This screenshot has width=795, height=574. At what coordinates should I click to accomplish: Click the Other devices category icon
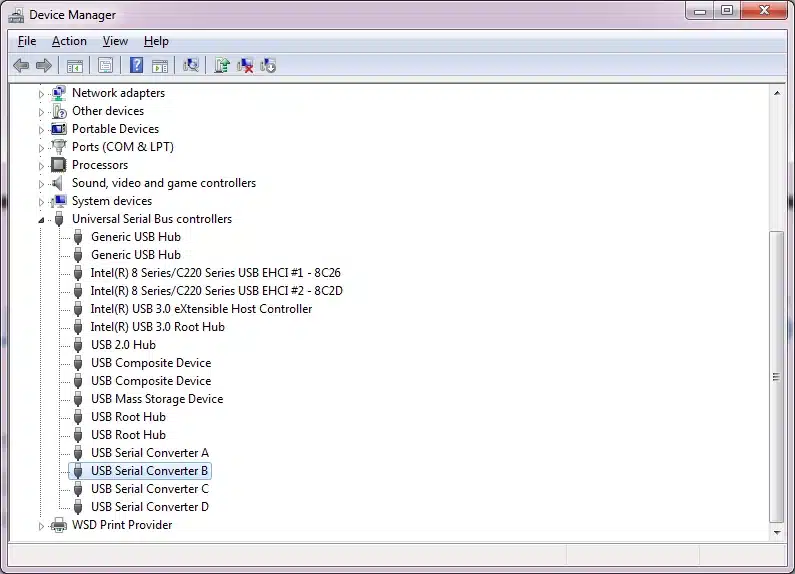(59, 111)
